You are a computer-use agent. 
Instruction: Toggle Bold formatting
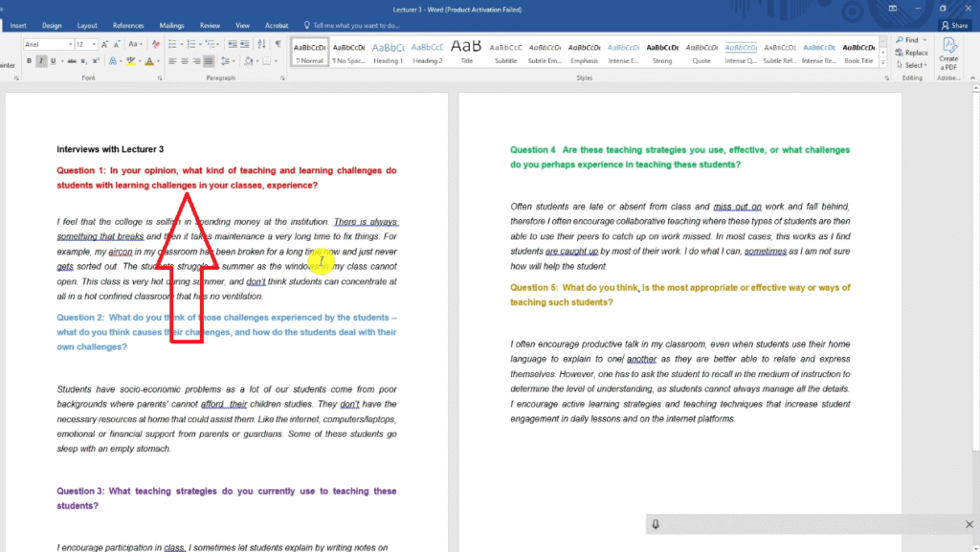click(29, 61)
